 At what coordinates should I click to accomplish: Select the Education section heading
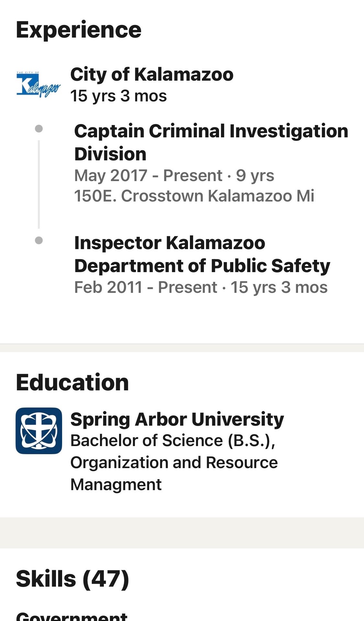click(x=72, y=382)
